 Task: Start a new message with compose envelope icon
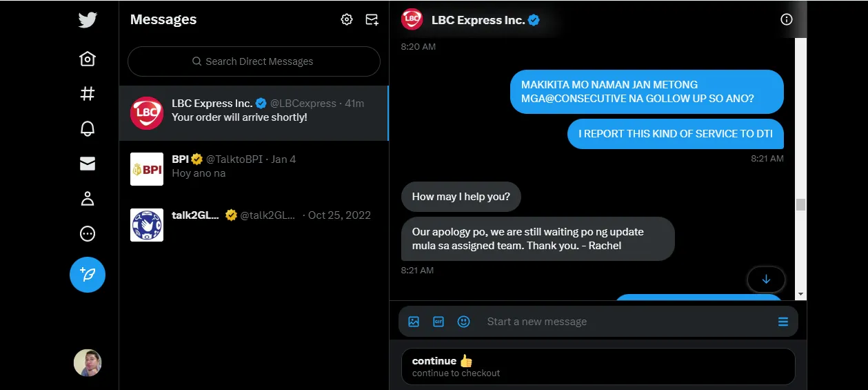(x=372, y=19)
